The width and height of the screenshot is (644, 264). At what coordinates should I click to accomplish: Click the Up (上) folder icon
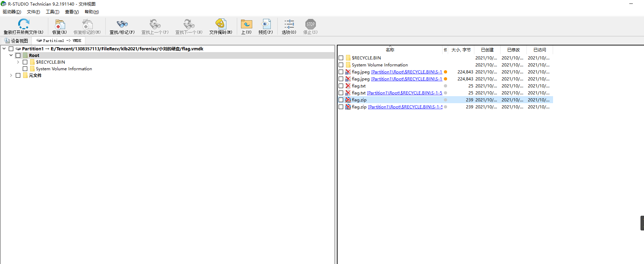coord(246,24)
